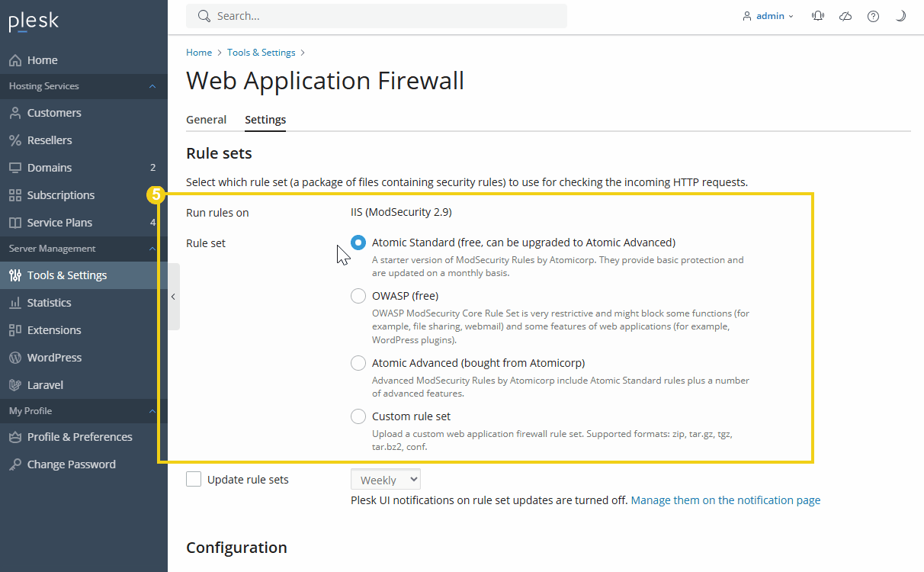The image size is (924, 572).
Task: Click the Configuration heading
Action: click(x=236, y=548)
